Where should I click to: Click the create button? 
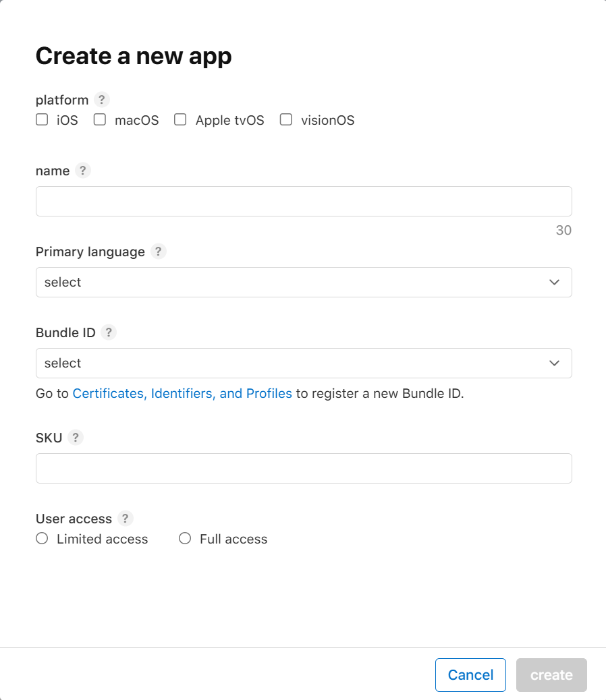coord(551,675)
